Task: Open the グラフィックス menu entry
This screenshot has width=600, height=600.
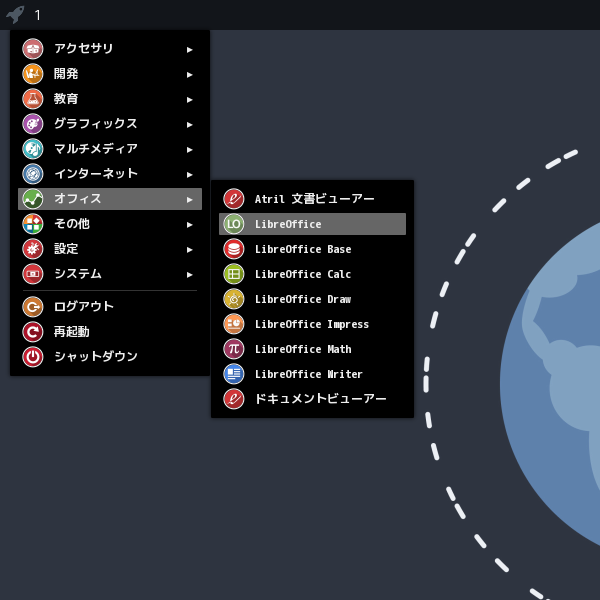Action: 110,124
